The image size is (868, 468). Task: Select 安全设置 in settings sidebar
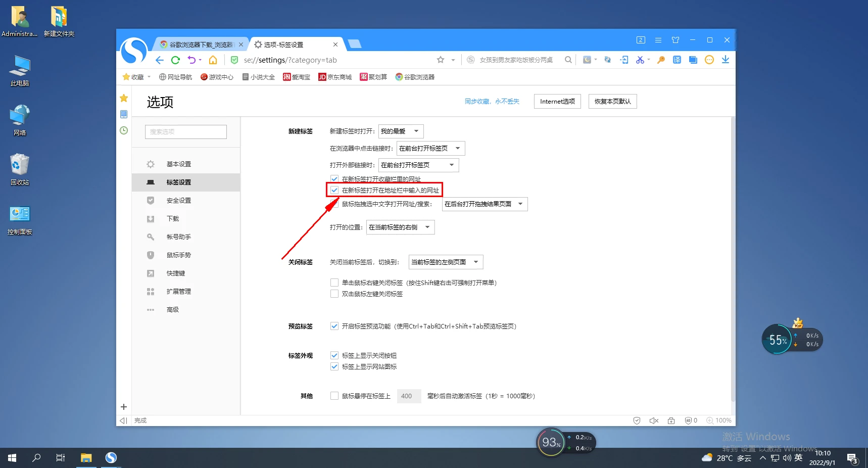pyautogui.click(x=186, y=201)
